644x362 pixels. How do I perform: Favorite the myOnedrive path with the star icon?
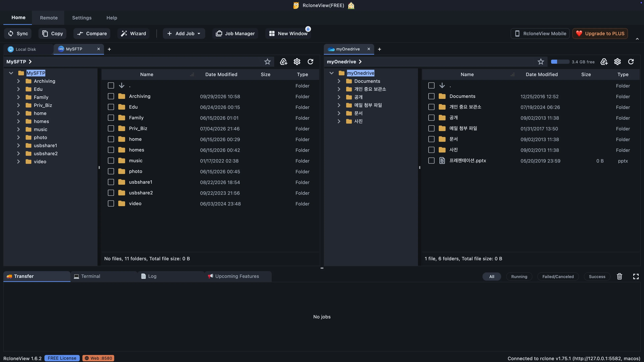[x=541, y=62]
